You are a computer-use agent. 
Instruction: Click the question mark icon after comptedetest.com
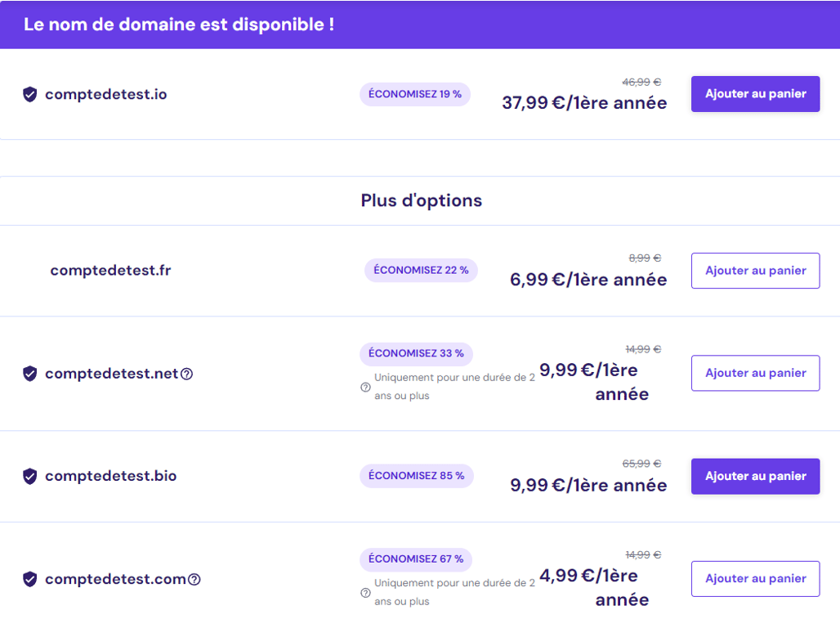pos(194,580)
